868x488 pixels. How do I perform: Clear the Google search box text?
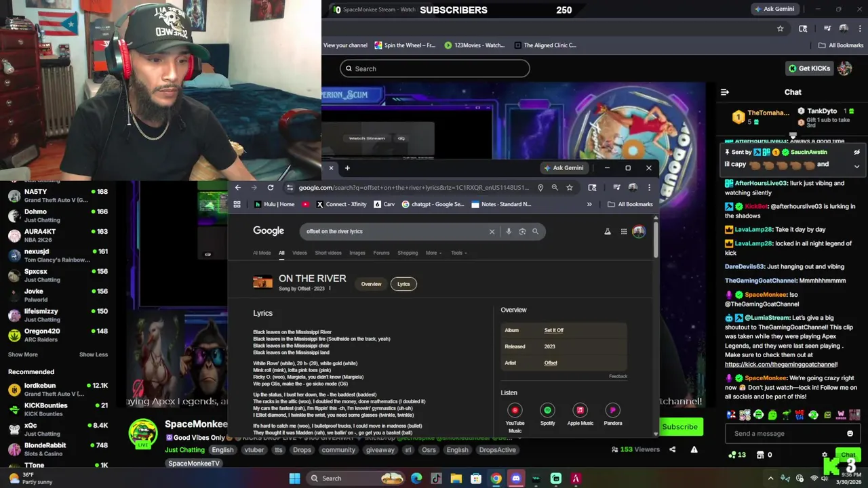(x=492, y=231)
